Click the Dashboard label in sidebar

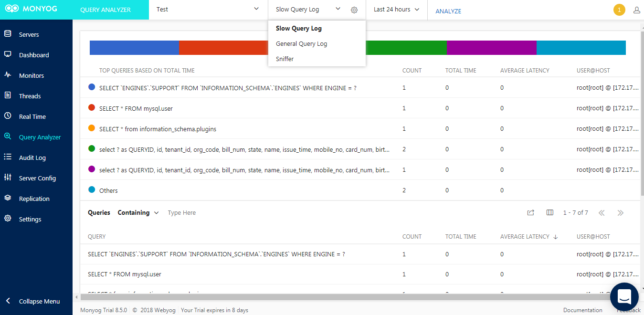[34, 55]
